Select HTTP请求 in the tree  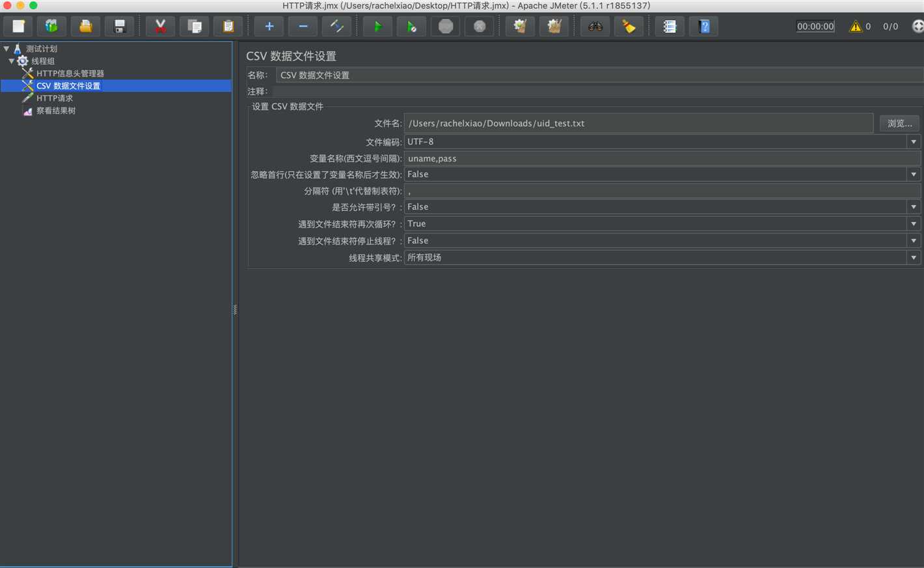55,98
